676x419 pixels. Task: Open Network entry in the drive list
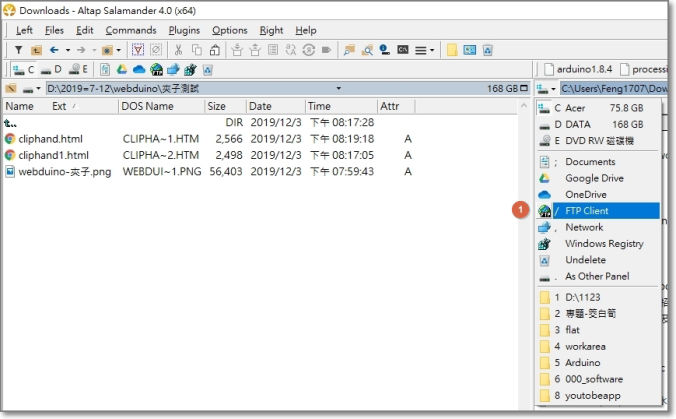(x=584, y=227)
